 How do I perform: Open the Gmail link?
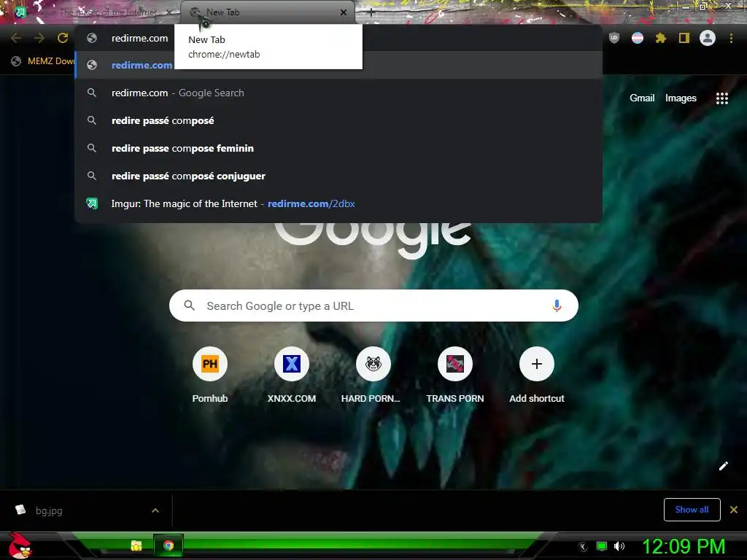[642, 98]
